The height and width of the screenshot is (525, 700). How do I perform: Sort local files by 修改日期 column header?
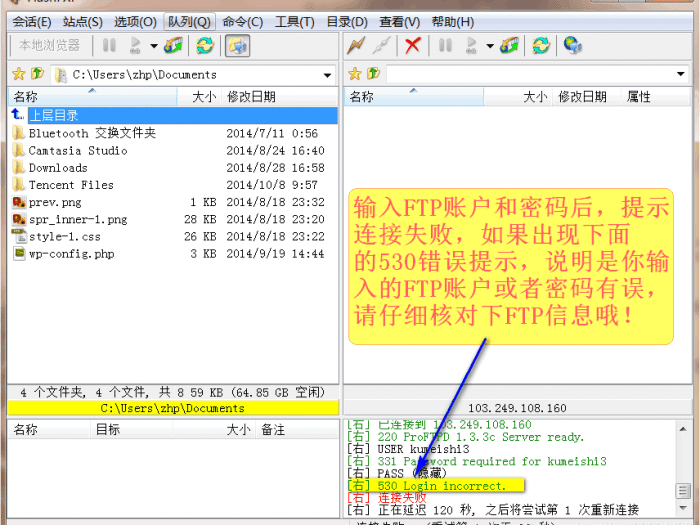tap(251, 97)
